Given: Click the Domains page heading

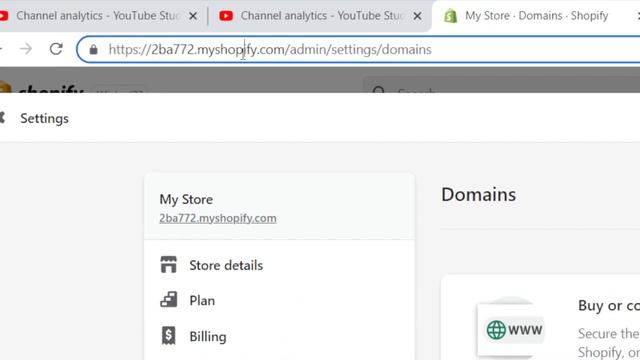Looking at the screenshot, I should point(478,194).
